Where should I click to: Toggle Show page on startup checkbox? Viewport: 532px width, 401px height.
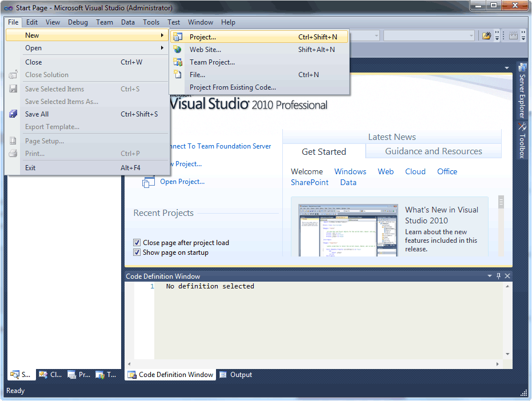pos(137,252)
